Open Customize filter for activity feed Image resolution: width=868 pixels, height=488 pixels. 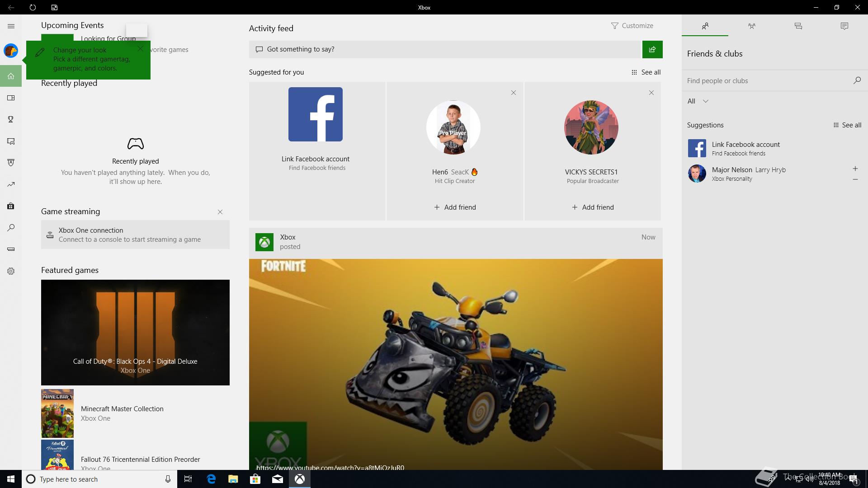632,26
